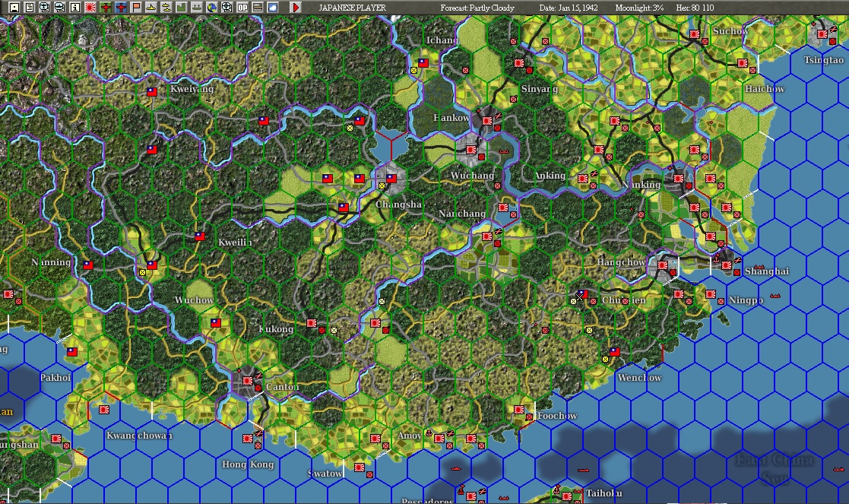849x504 pixels.
Task: Click the 'Wenchow' city label
Action: coord(639,378)
